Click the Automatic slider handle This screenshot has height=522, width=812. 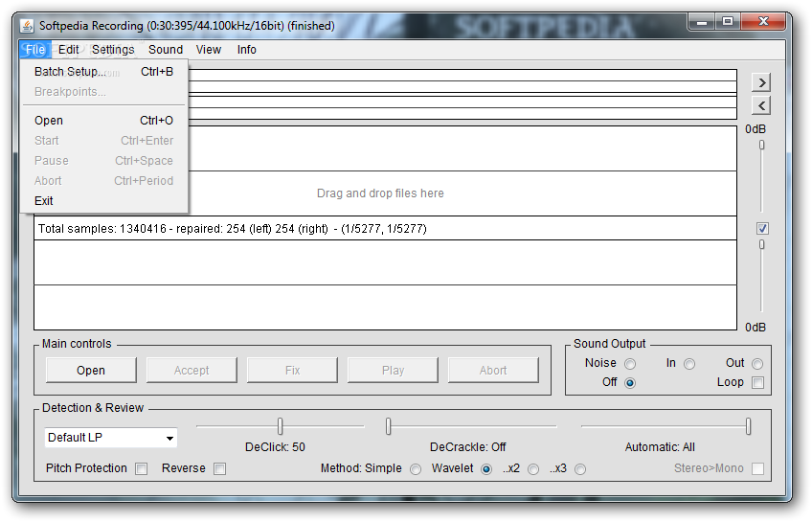(x=748, y=426)
